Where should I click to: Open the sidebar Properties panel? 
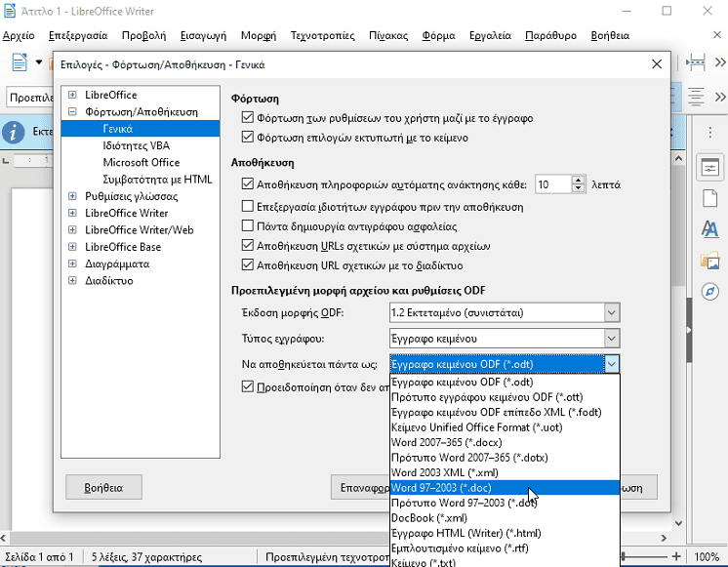[x=709, y=167]
